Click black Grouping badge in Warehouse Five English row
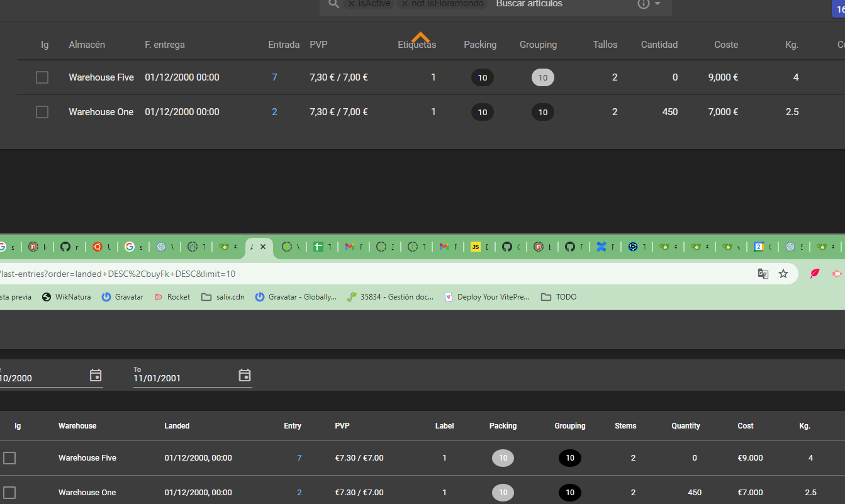Screen dimensions: 845x504 click(570, 458)
